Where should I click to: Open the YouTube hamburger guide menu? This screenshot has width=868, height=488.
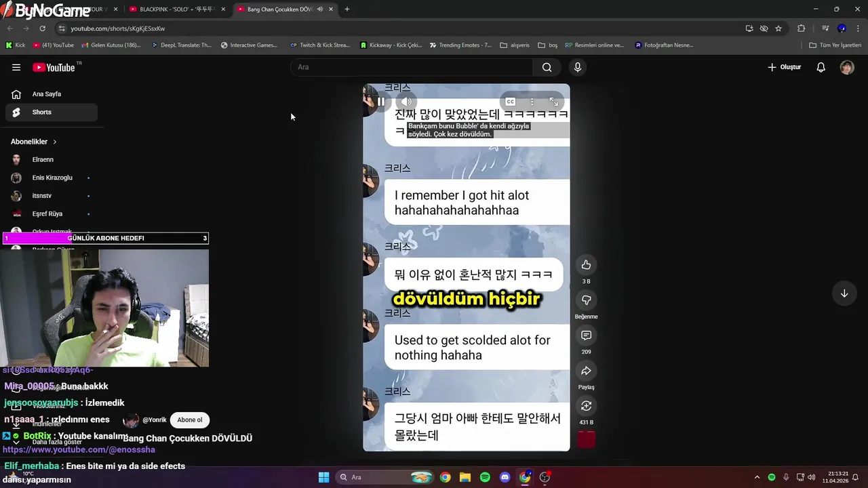pos(16,67)
